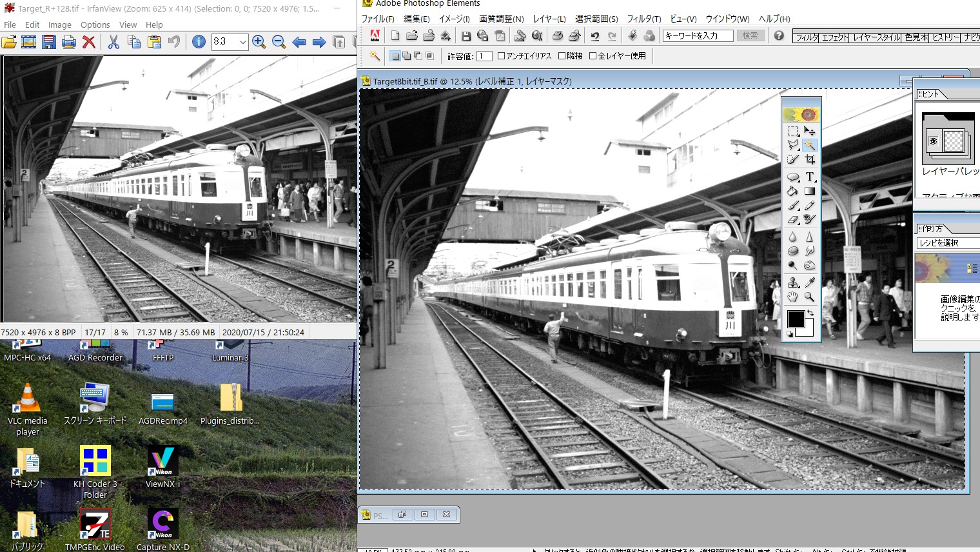Select the Paint Bucket tool

coord(793,191)
